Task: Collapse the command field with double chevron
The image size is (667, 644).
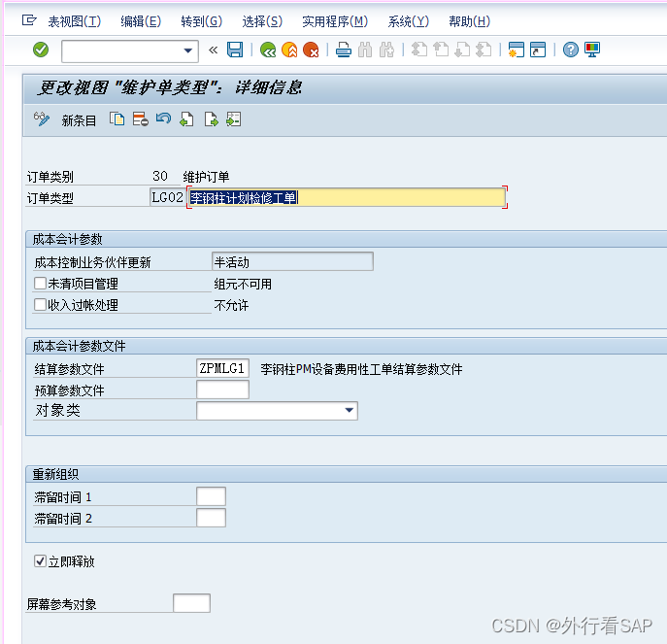Action: 214,51
